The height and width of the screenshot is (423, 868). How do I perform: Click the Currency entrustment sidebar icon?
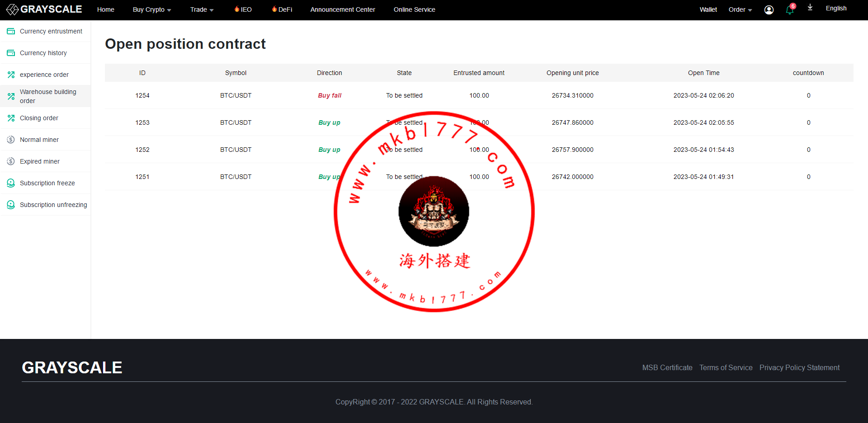(11, 31)
